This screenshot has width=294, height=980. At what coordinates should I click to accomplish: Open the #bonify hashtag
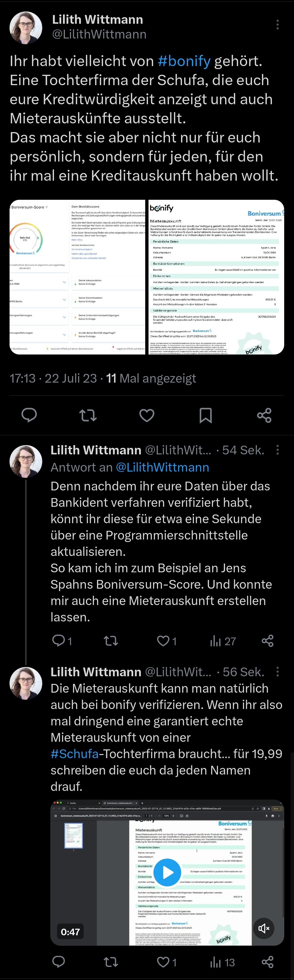click(184, 61)
